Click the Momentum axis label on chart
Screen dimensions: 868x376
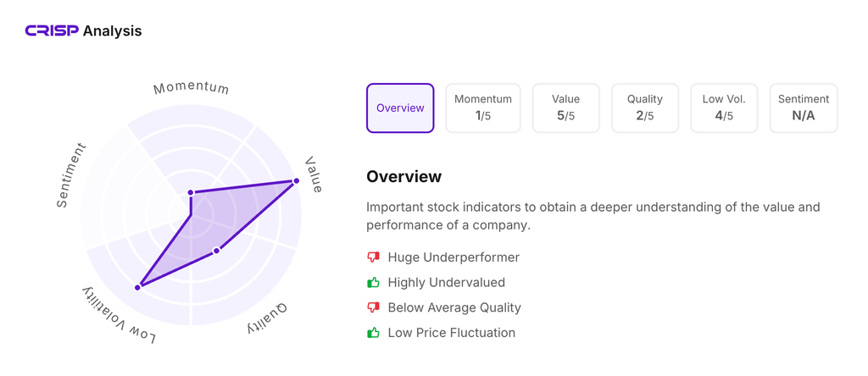point(191,87)
